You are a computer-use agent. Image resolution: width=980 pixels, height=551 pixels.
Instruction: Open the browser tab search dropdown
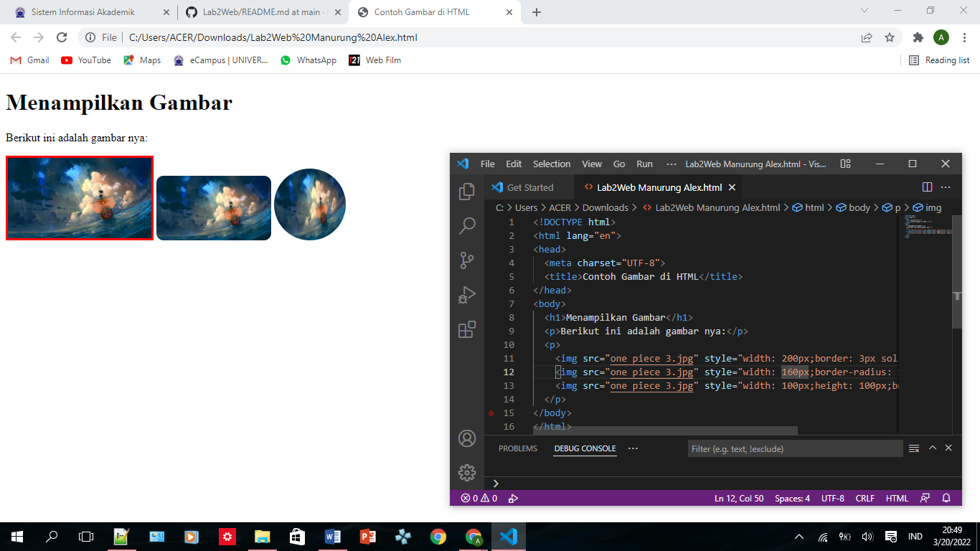coord(864,11)
